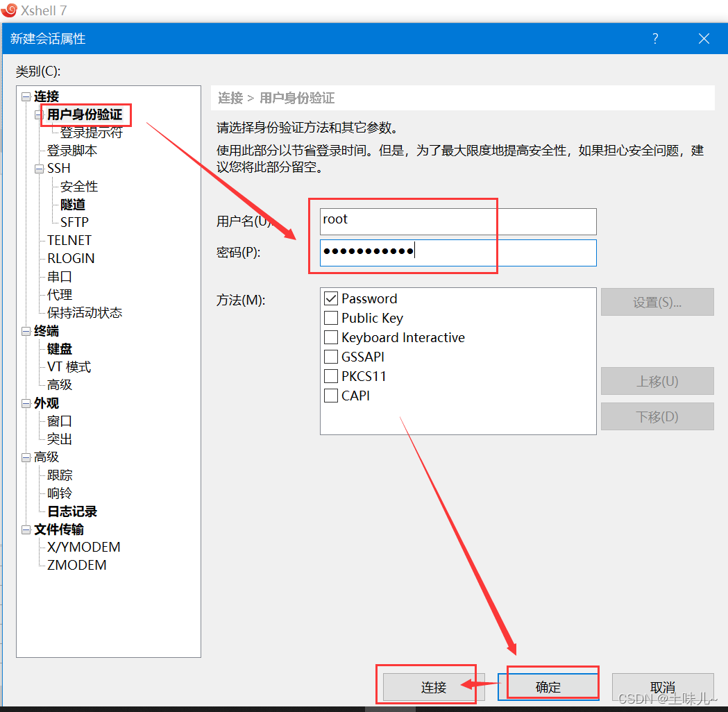Image resolution: width=728 pixels, height=712 pixels.
Task: Focus the 密码 password field
Action: pyautogui.click(x=458, y=253)
